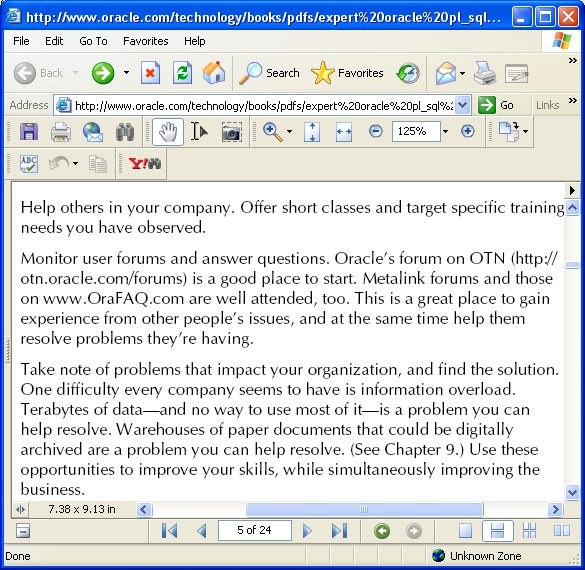Open the Go To menu
The width and height of the screenshot is (585, 570).
(x=93, y=41)
